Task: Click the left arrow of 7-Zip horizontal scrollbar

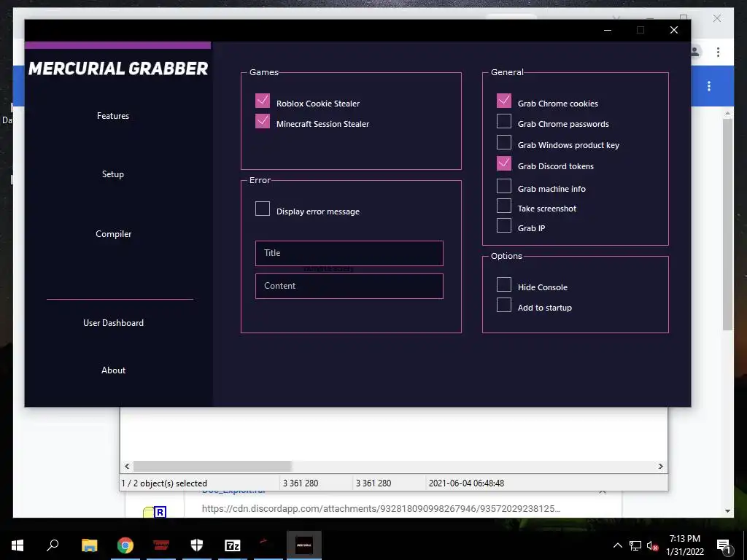Action: coord(127,466)
